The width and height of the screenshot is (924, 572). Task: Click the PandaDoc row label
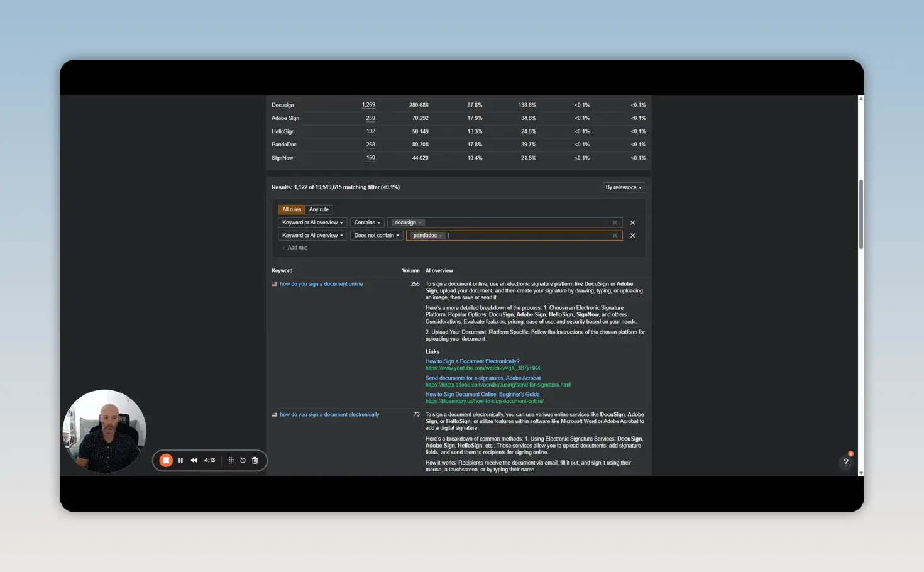284,145
